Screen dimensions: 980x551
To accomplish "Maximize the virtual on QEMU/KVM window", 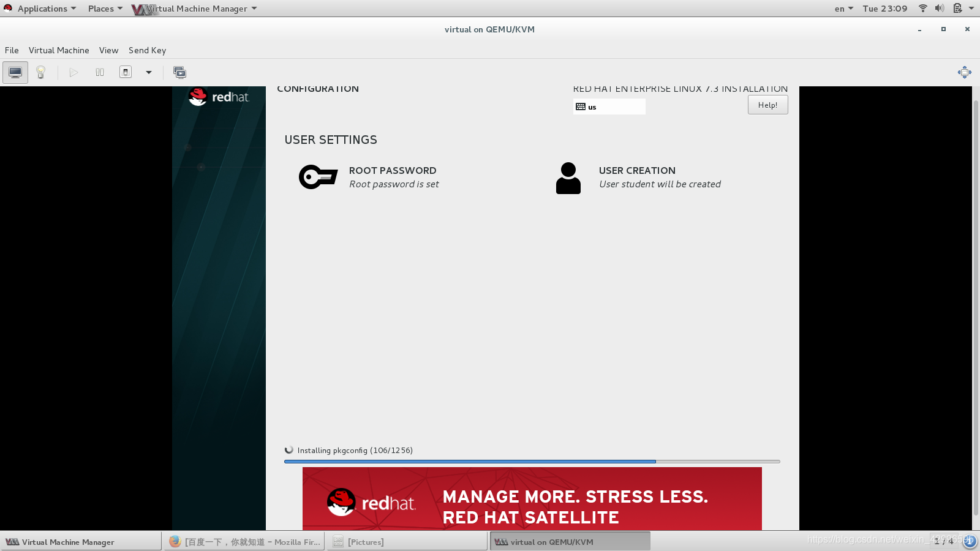I will coord(943,29).
